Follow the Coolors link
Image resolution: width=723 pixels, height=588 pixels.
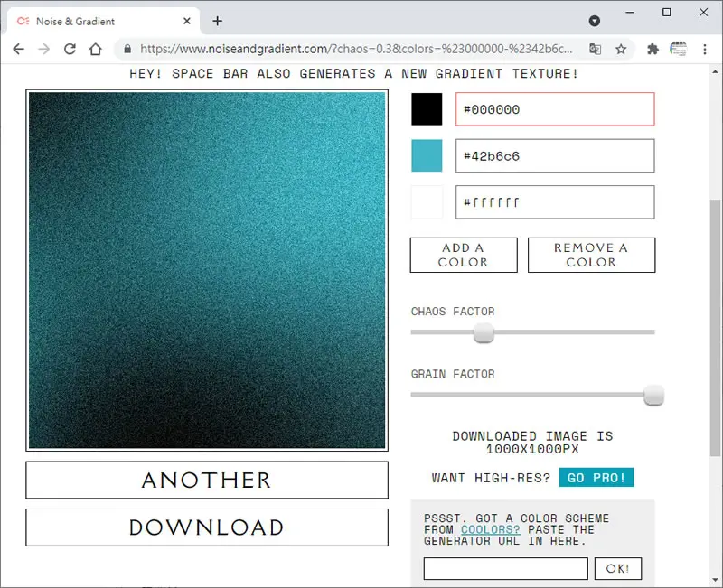(490, 529)
